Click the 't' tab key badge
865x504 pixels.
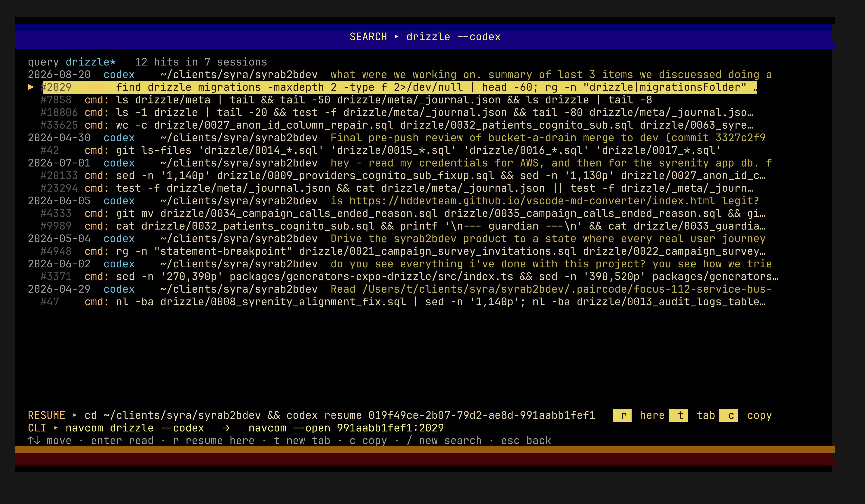coord(678,415)
